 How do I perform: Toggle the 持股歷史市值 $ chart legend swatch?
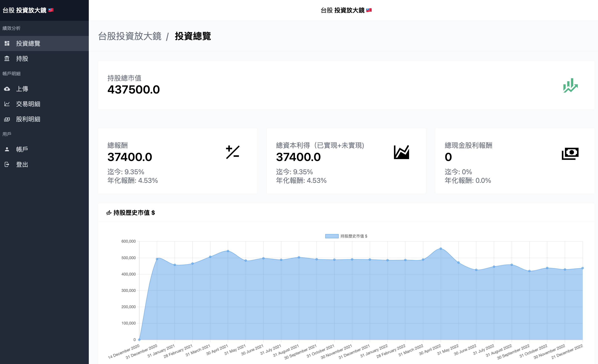coord(332,236)
